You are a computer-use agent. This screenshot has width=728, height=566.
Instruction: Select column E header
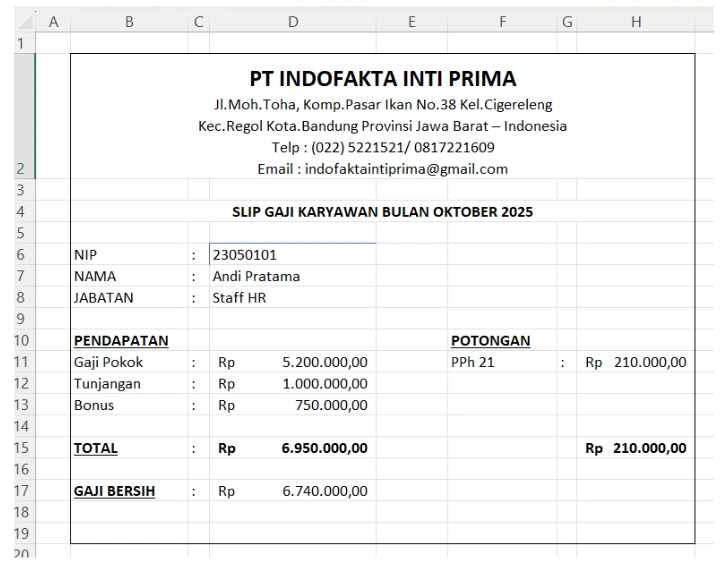[x=412, y=21]
